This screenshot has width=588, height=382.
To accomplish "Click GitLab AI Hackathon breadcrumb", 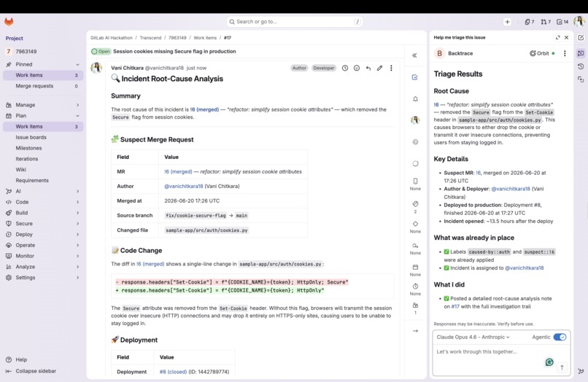I will pos(112,38).
